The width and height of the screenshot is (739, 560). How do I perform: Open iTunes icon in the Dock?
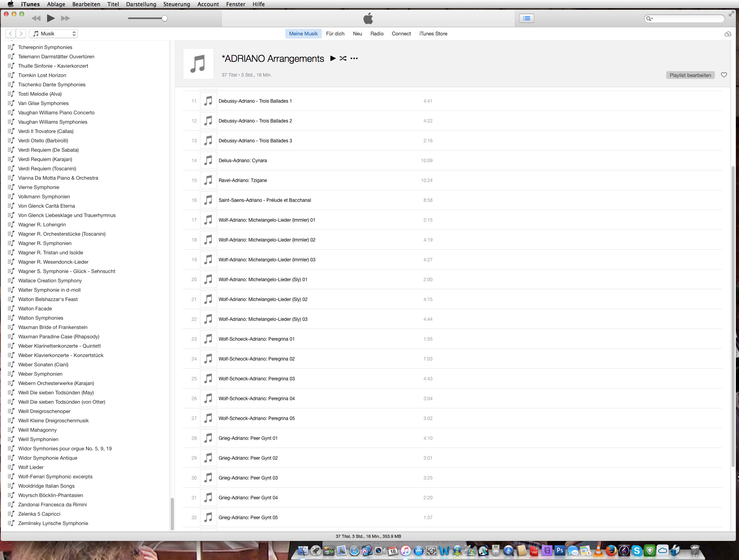point(405,551)
